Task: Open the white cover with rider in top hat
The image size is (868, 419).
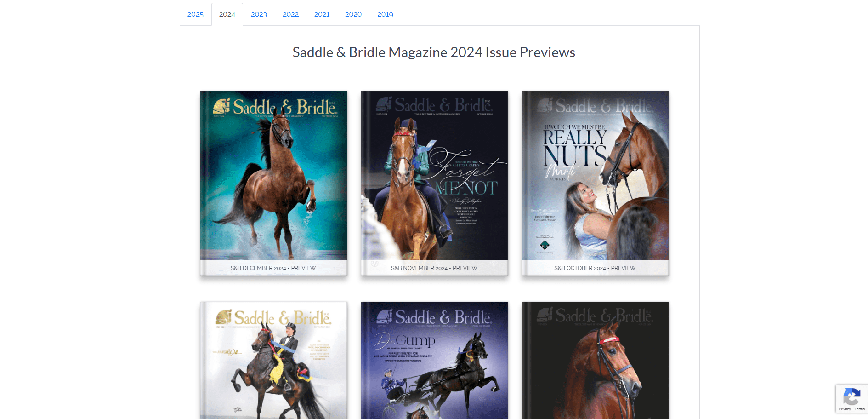Action: click(273, 361)
